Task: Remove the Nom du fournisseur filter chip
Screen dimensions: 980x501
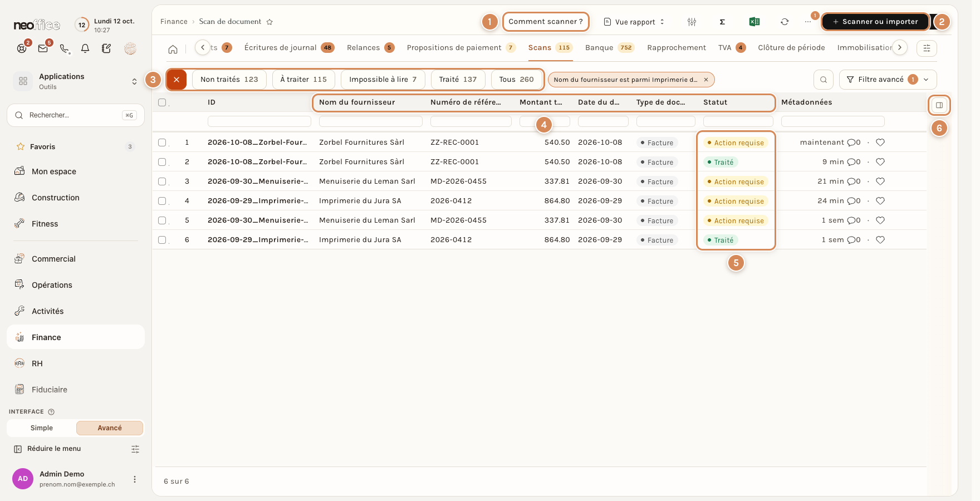Action: point(706,80)
